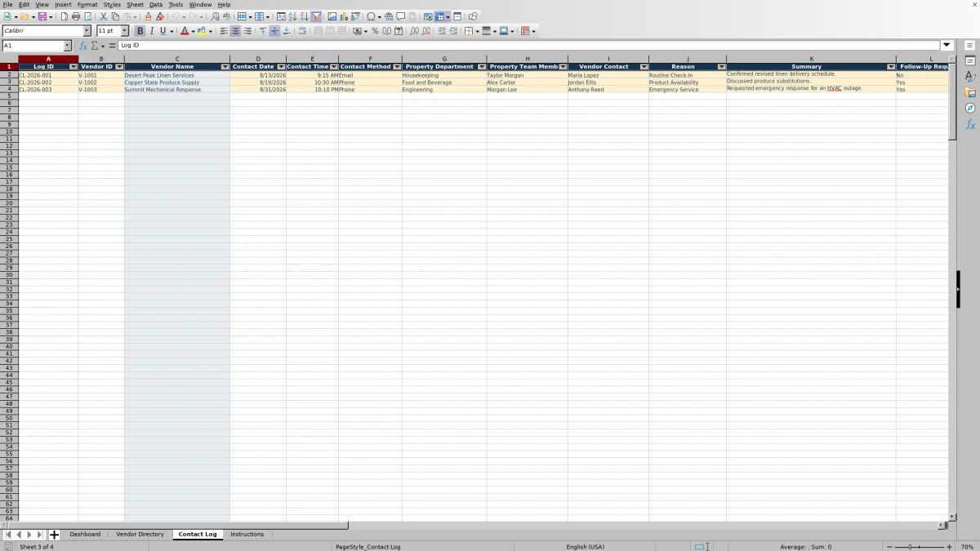Screen dimensions: 980x551
Task: Open the Vendor Name filter dropdown
Action: (x=225, y=67)
